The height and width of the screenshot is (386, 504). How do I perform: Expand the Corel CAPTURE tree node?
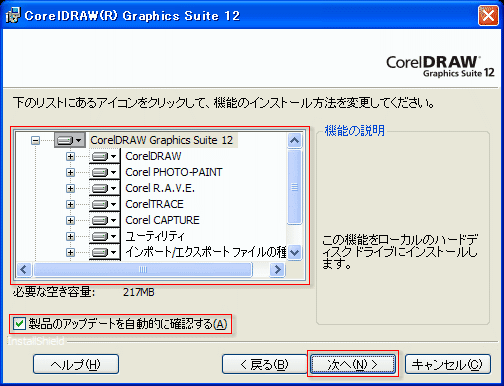70,220
